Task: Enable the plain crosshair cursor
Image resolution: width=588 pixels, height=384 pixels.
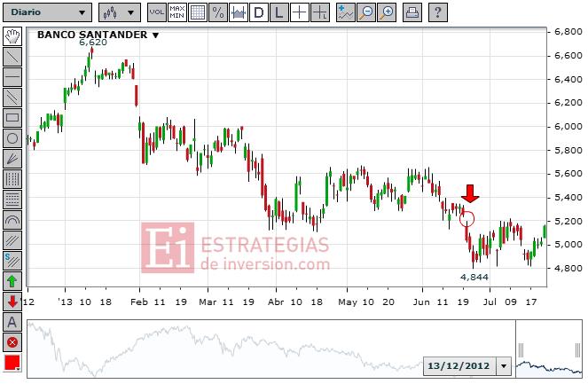Action: pos(300,12)
